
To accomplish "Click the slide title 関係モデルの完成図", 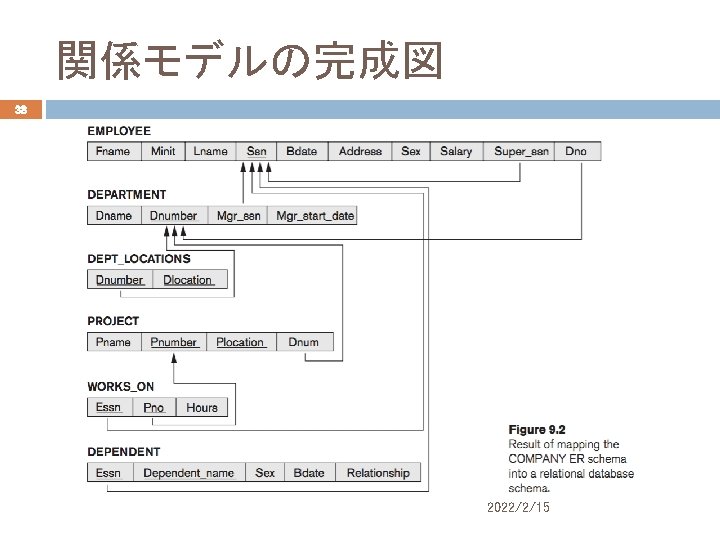I will [250, 60].
